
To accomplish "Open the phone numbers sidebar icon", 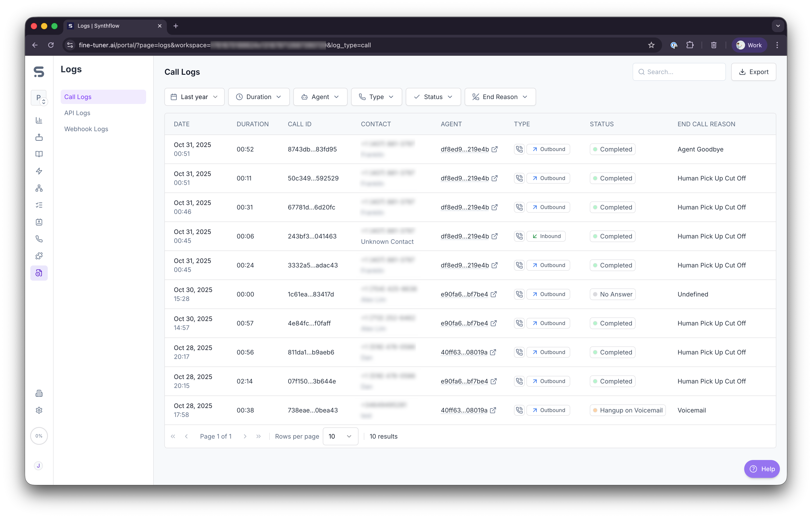I will (x=39, y=239).
